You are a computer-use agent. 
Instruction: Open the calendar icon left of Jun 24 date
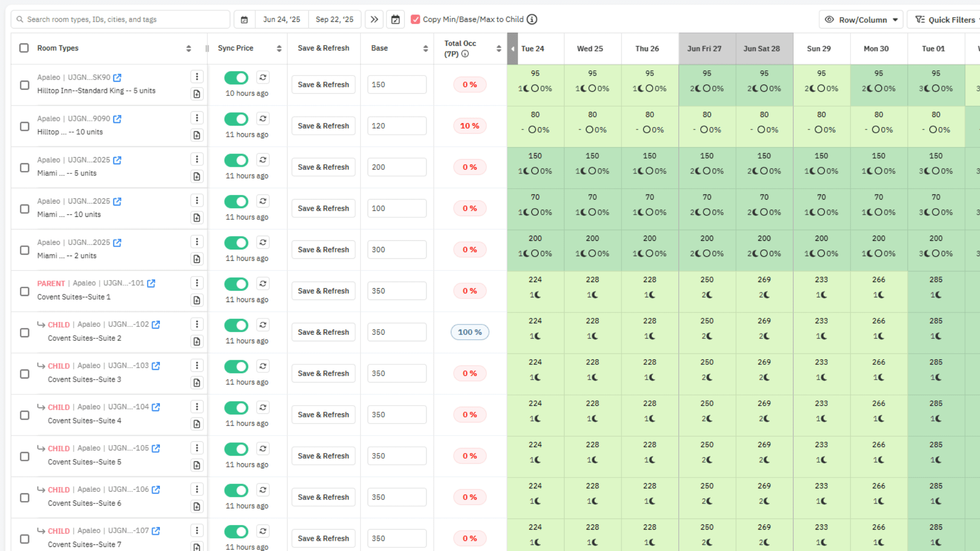(x=244, y=19)
